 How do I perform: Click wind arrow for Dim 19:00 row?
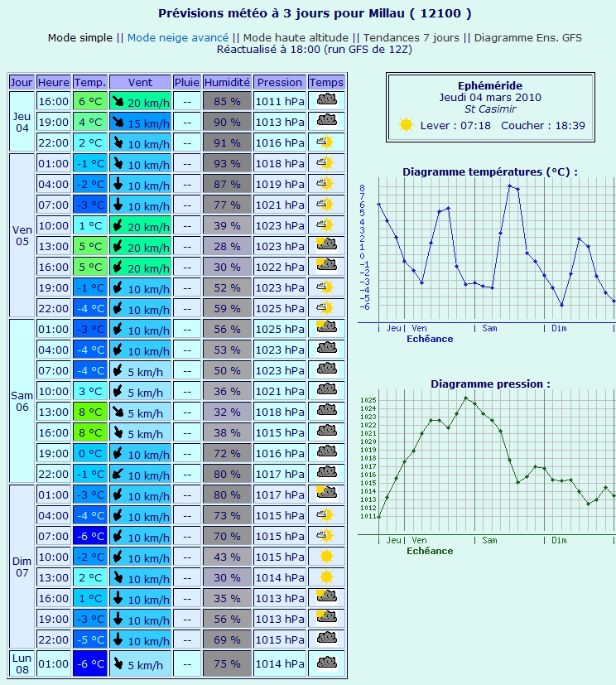tap(118, 619)
